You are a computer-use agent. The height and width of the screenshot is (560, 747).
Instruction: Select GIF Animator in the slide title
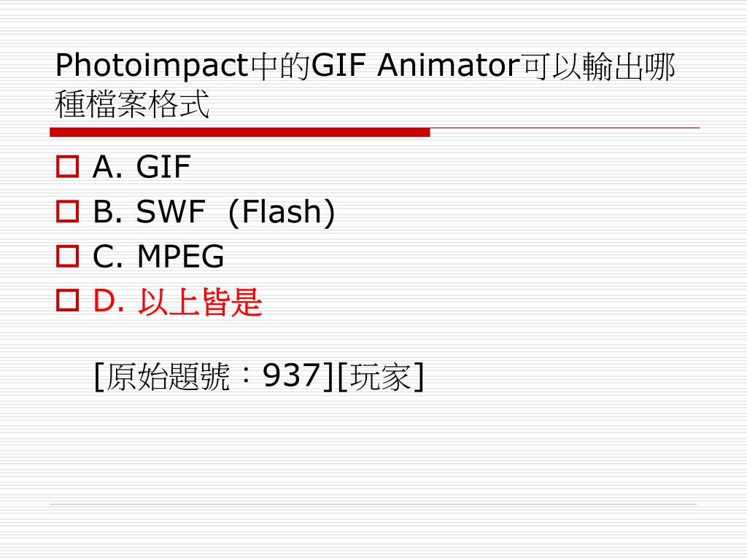pyautogui.click(x=415, y=65)
